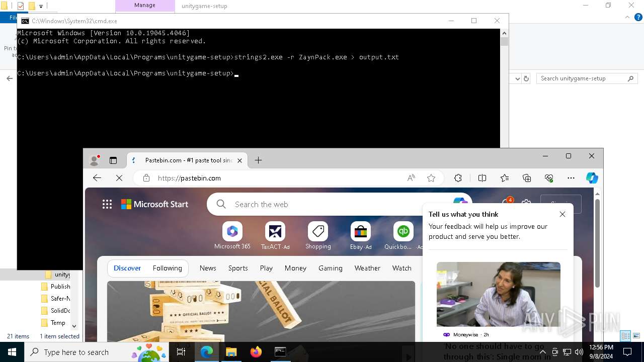
Task: Open the Manage ribbon tab in Explorer
Action: tap(145, 6)
